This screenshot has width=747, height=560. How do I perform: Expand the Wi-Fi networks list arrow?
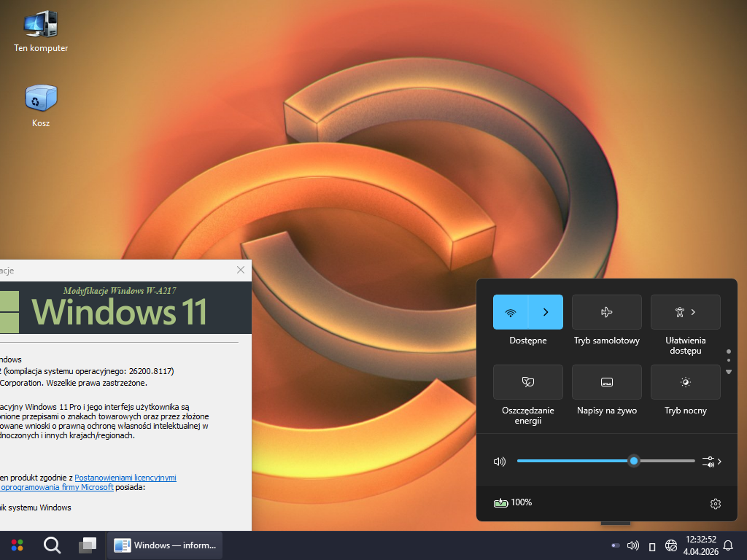pyautogui.click(x=546, y=312)
